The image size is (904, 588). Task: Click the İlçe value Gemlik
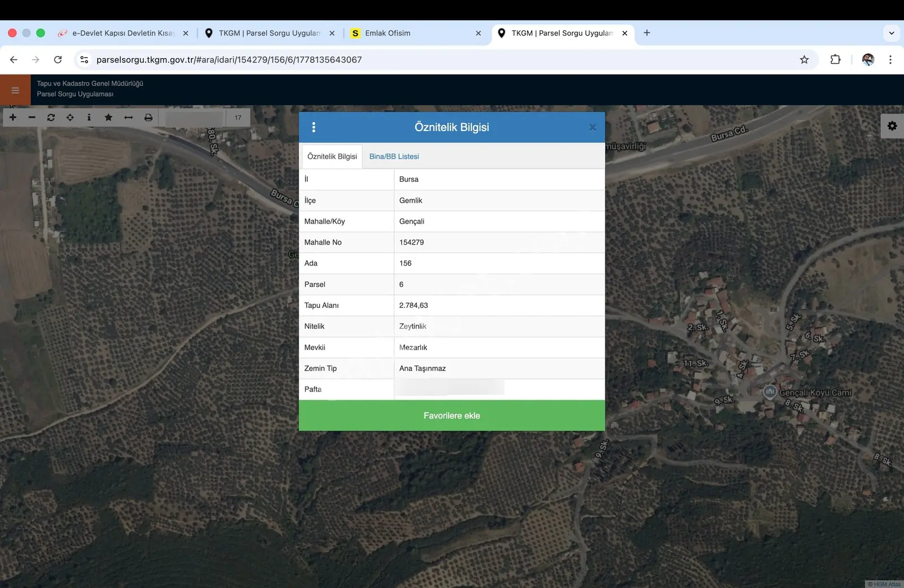[411, 201]
